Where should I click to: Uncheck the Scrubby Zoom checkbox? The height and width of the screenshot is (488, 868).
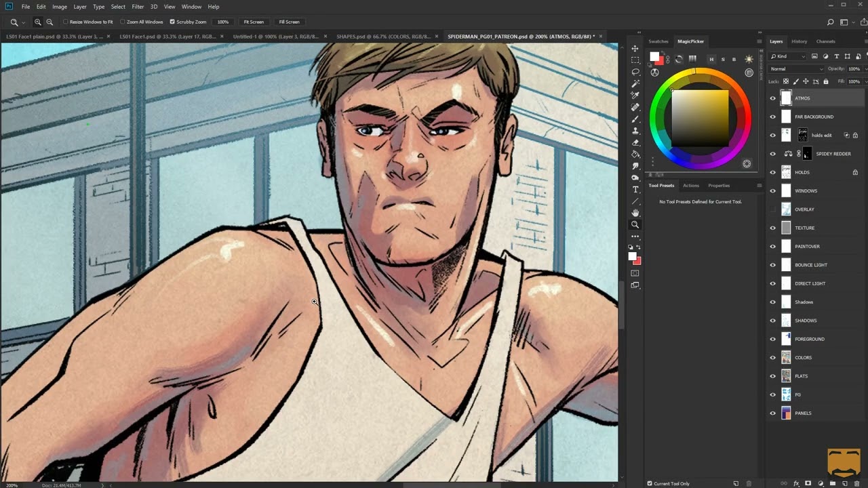tap(172, 22)
